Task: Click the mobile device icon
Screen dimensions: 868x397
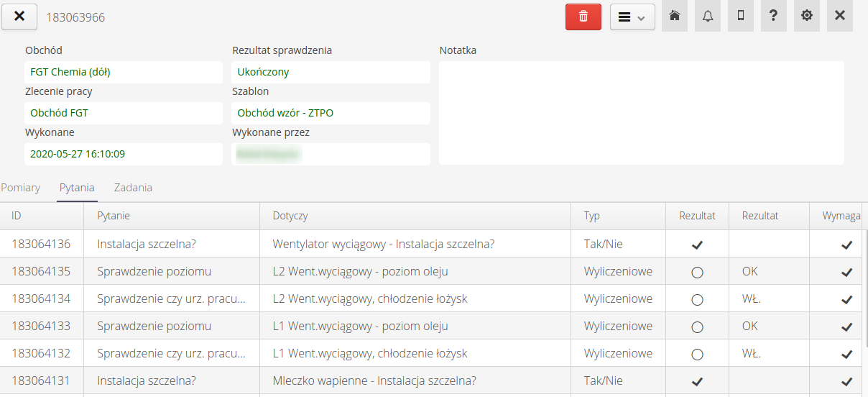Action: point(741,16)
